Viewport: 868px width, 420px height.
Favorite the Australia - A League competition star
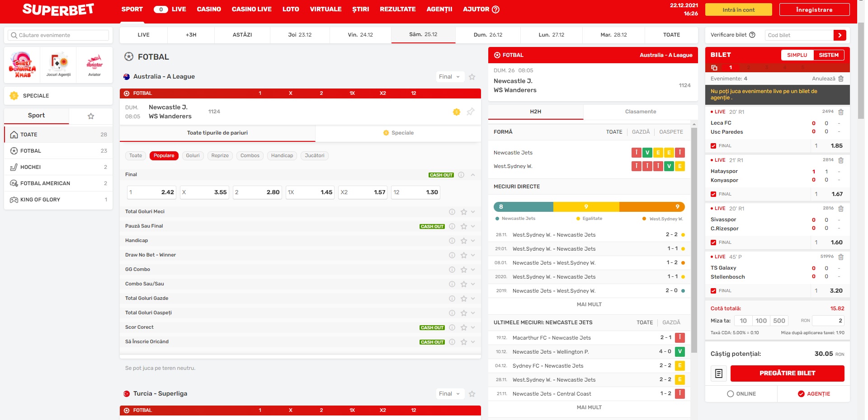pyautogui.click(x=472, y=77)
